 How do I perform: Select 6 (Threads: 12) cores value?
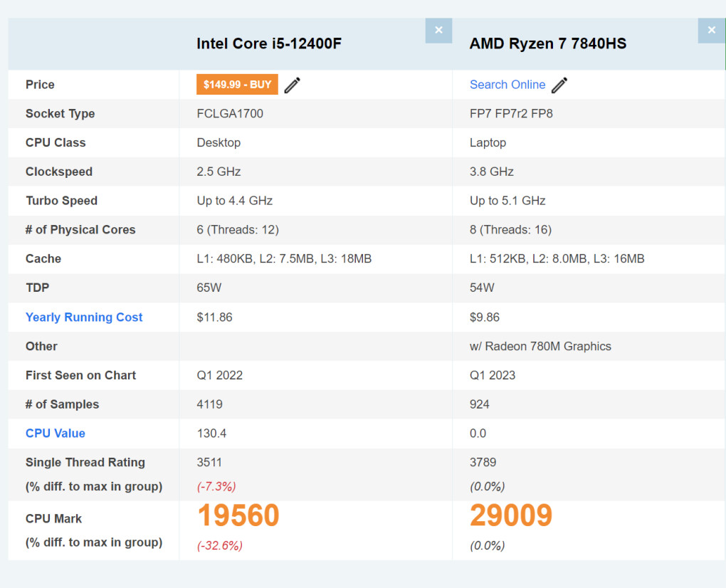238,230
